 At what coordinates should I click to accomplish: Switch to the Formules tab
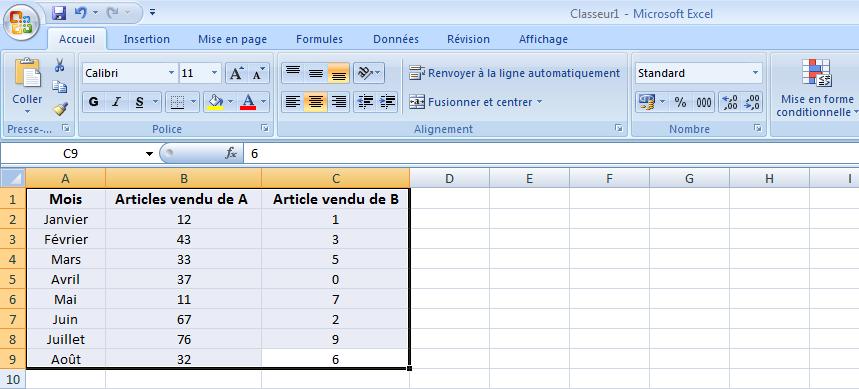point(319,39)
